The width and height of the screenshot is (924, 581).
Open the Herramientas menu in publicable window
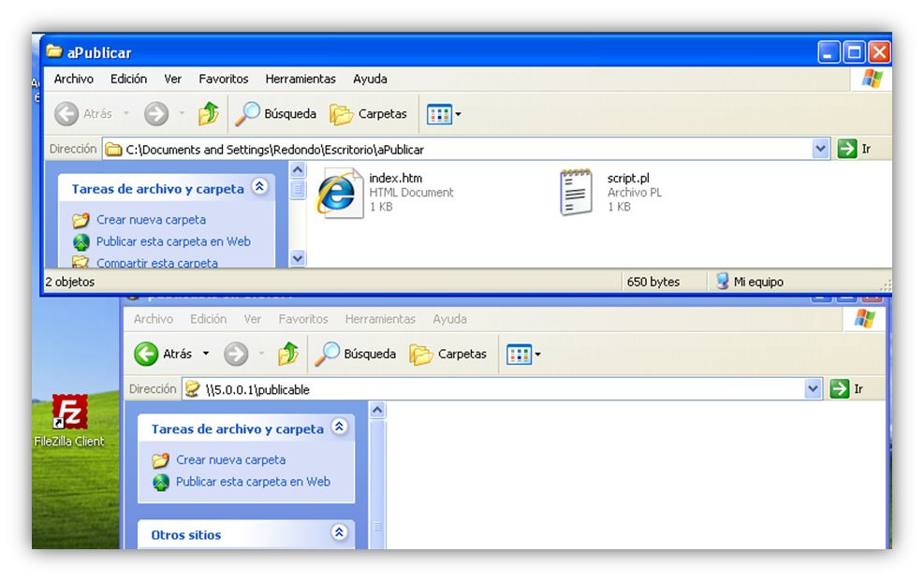click(x=380, y=319)
